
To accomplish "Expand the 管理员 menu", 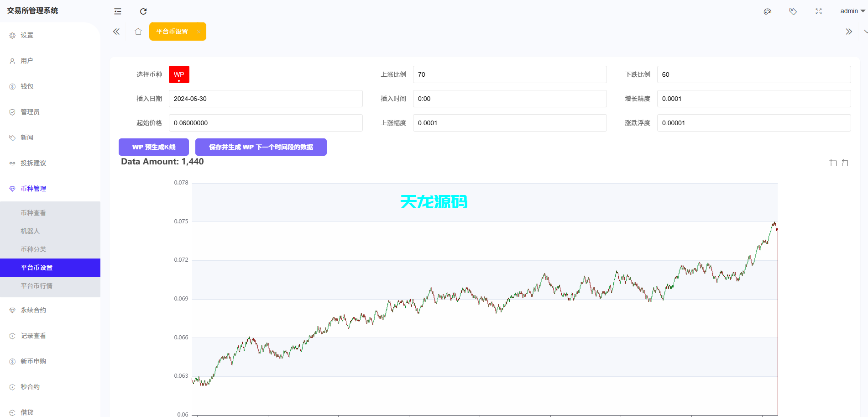I will [50, 112].
